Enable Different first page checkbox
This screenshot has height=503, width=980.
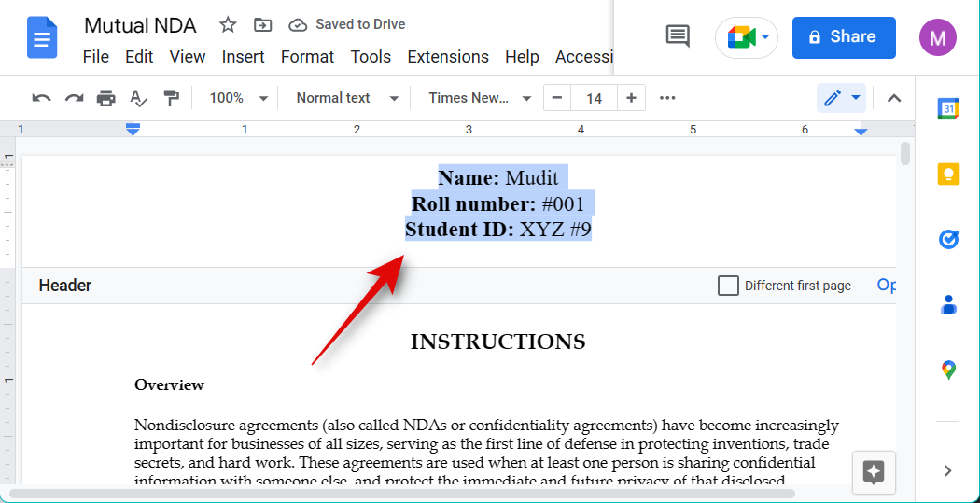pos(728,286)
